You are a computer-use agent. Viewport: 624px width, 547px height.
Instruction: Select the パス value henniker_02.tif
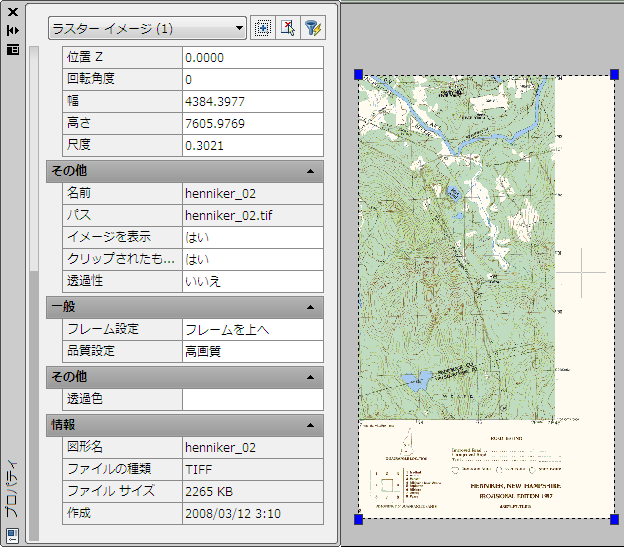[253, 216]
